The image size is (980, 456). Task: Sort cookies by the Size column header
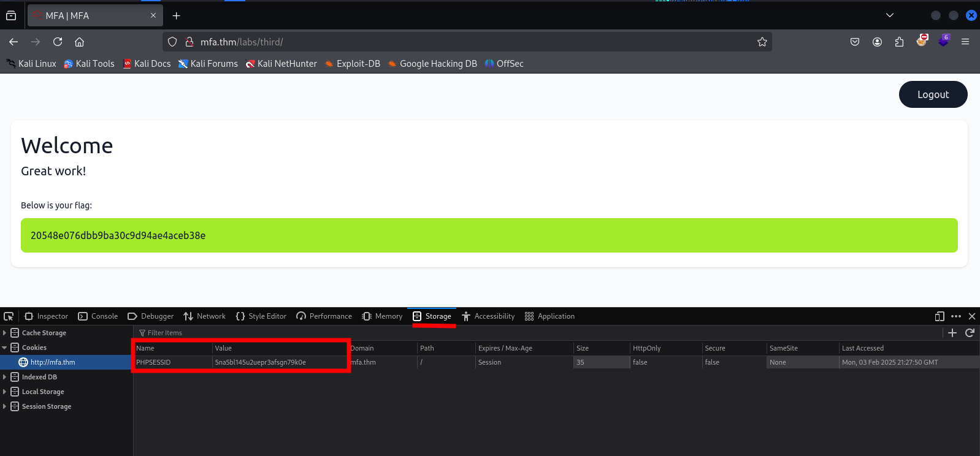[x=602, y=348]
